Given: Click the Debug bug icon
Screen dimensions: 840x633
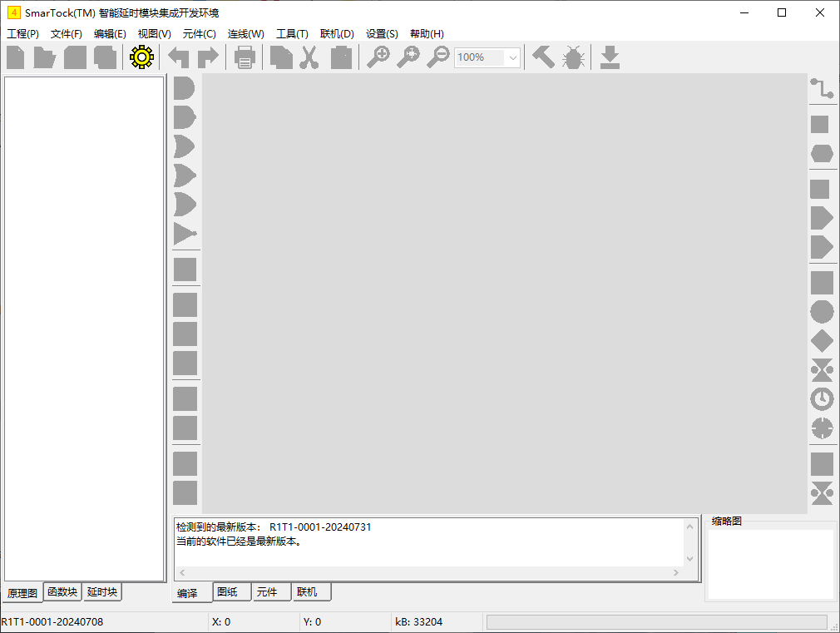Looking at the screenshot, I should click(x=573, y=57).
